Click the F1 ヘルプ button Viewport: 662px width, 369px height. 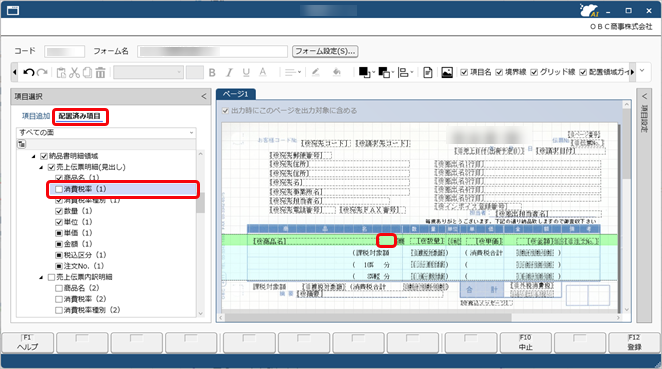[x=28, y=342]
